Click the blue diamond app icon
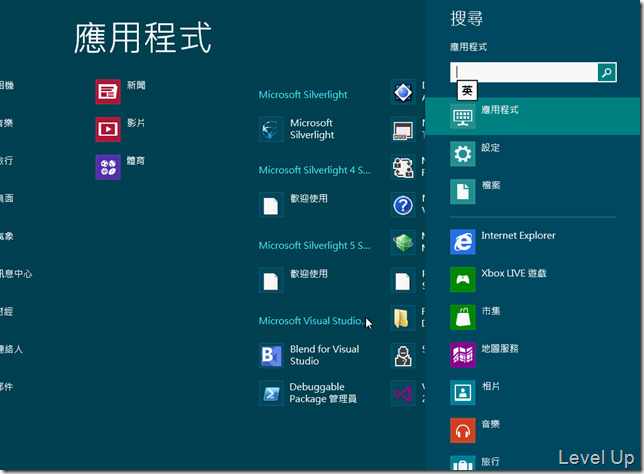 coord(403,92)
